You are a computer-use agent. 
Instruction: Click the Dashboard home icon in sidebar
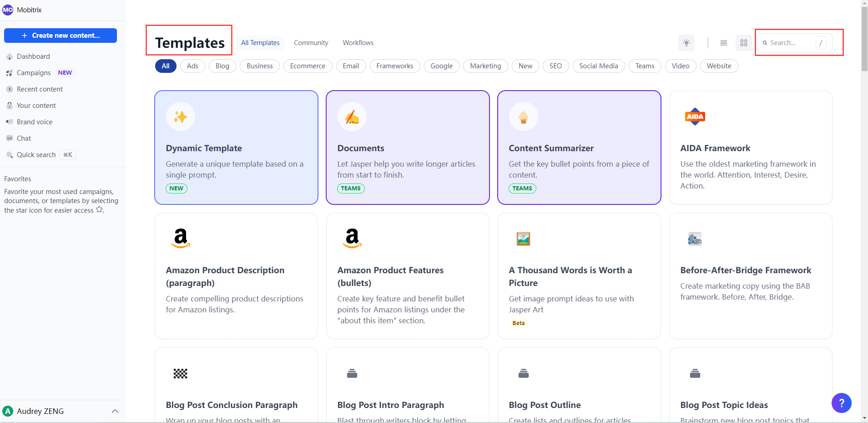9,56
